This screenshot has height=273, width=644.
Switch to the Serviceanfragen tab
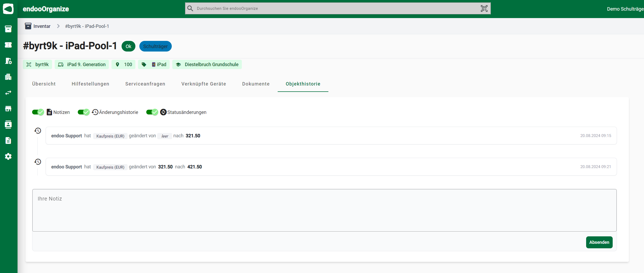(145, 84)
